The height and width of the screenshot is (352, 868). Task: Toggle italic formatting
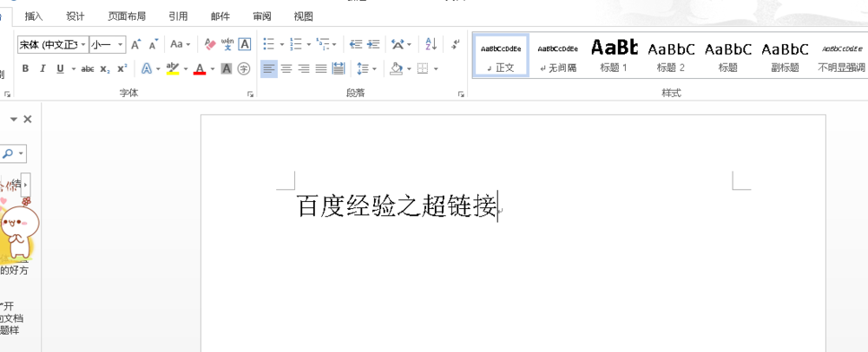[x=43, y=69]
